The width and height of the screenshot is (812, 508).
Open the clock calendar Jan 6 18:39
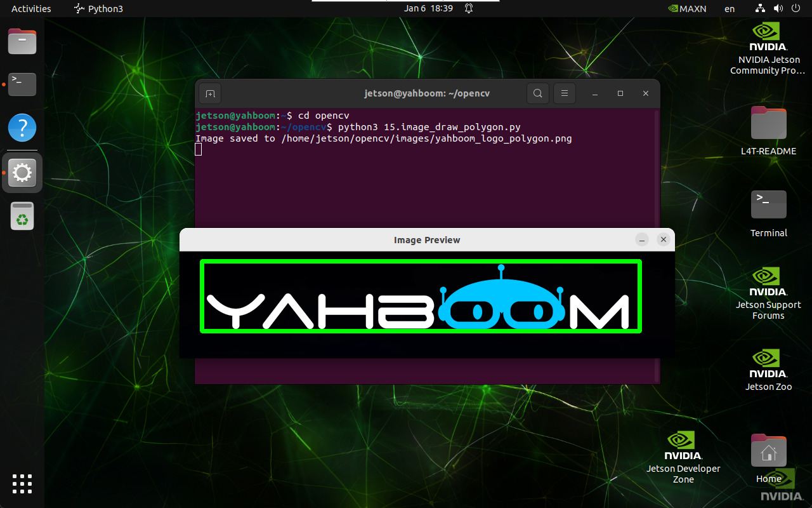pos(429,9)
